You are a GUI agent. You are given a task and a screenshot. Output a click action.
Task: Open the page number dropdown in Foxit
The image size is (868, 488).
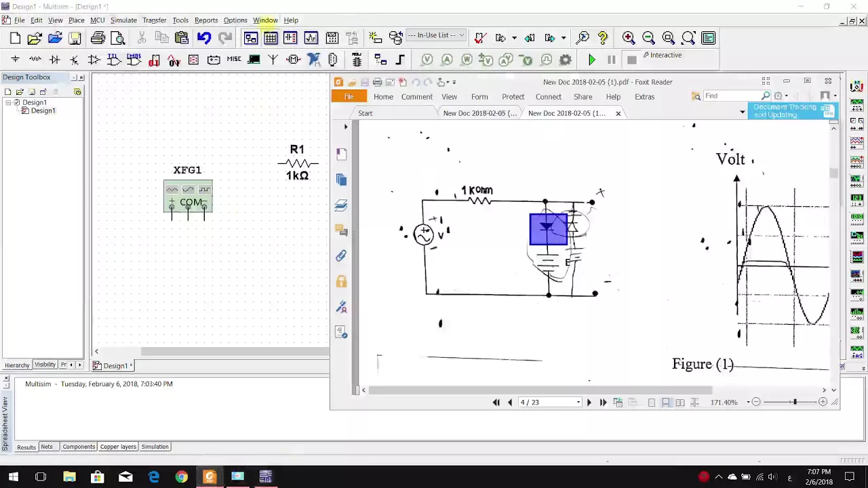coord(578,403)
